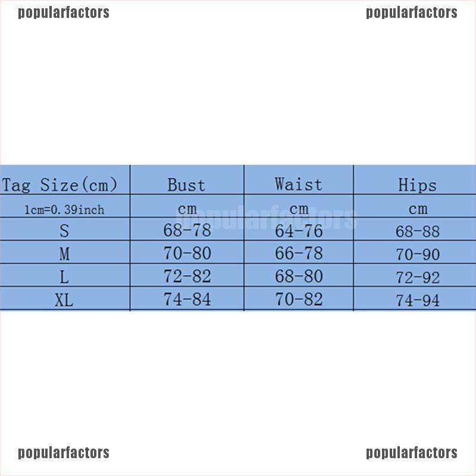Click the L size row label
The width and height of the screenshot is (476, 476).
(64, 277)
